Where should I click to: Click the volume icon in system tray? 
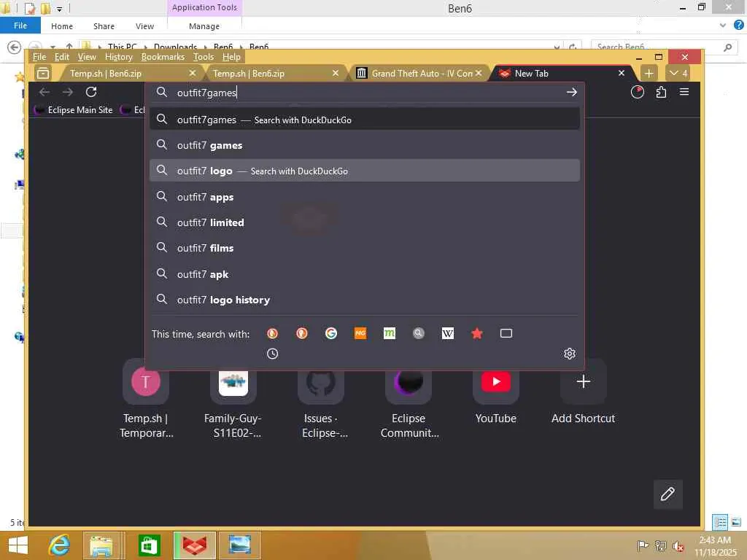point(678,545)
